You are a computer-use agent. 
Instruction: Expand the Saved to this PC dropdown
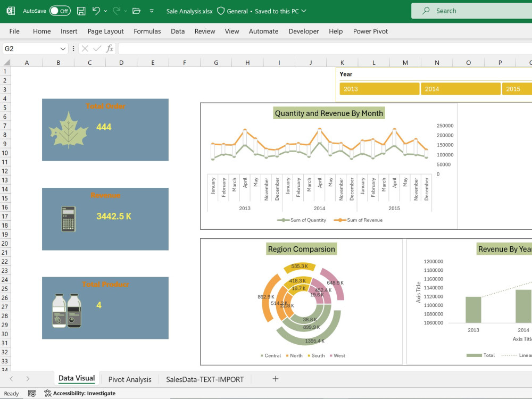(x=304, y=11)
